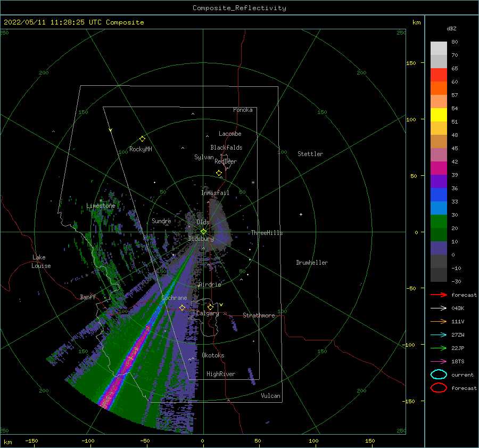Click the Airdrie city label
479x448 pixels.
(x=210, y=284)
